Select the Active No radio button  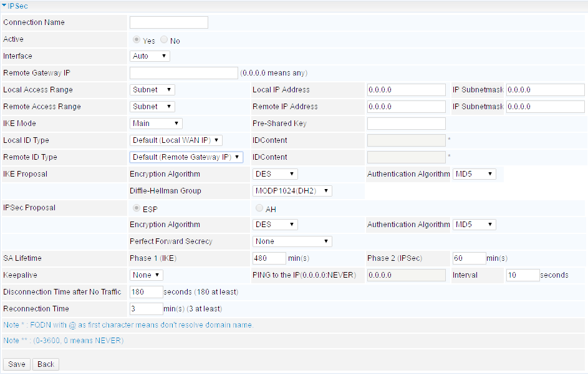[x=164, y=39]
